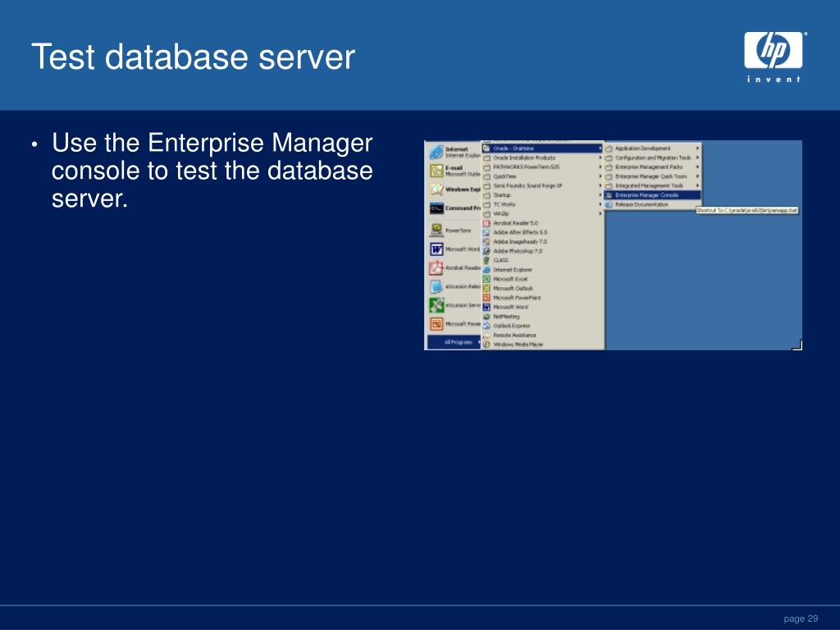The width and height of the screenshot is (840, 630).
Task: Expand the Oracle Installation Products submenu arrow
Action: [600, 158]
